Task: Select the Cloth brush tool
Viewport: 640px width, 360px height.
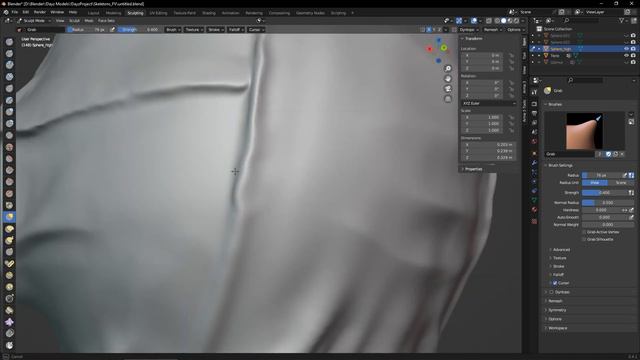Action: (9, 322)
